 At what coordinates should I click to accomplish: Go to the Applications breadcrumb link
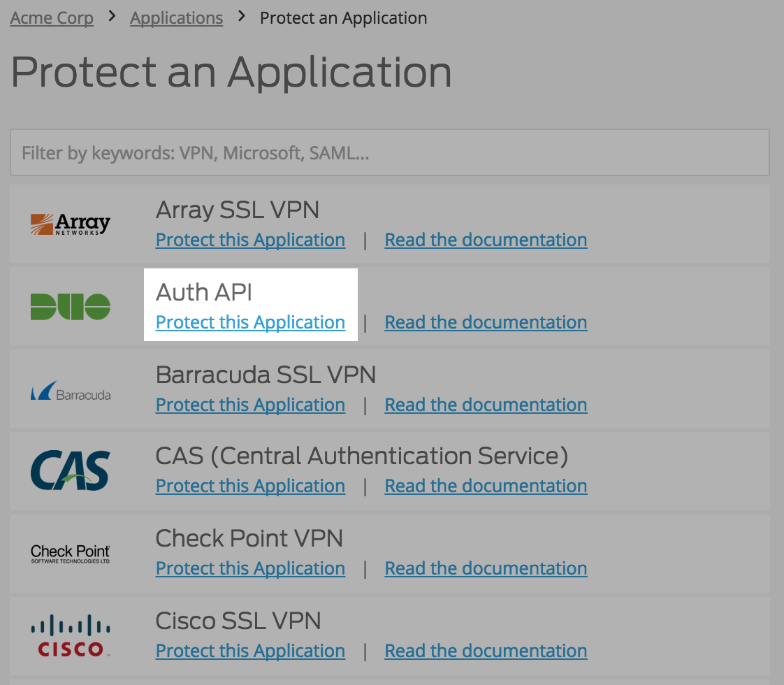click(x=177, y=18)
